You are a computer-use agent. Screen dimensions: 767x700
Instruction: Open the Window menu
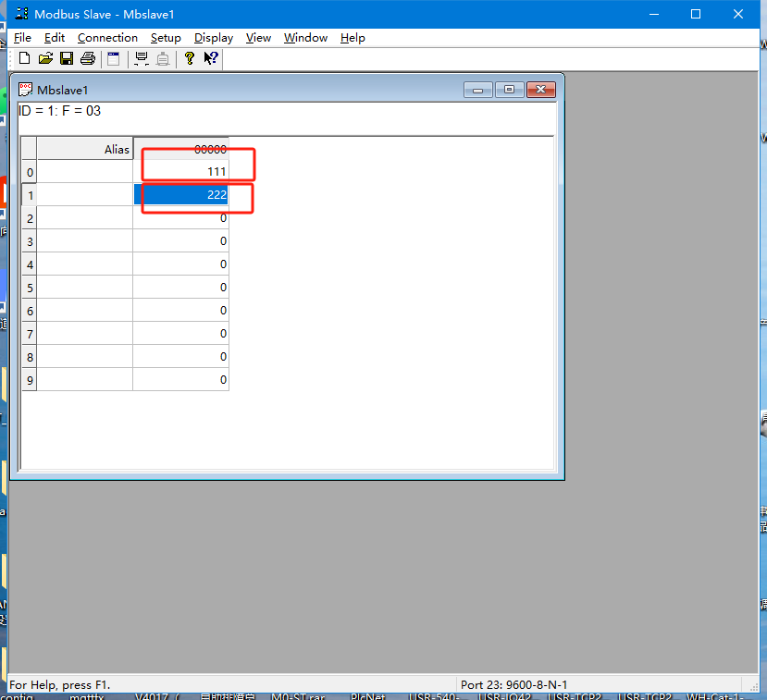305,38
